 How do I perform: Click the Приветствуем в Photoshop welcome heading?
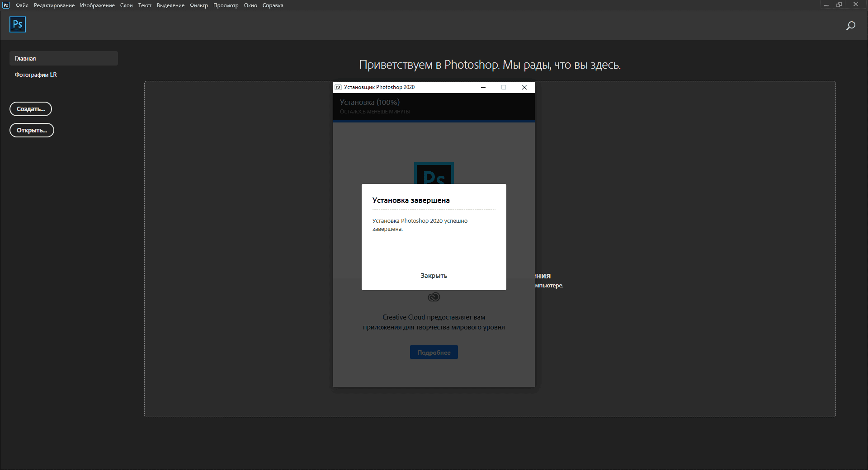(x=490, y=65)
